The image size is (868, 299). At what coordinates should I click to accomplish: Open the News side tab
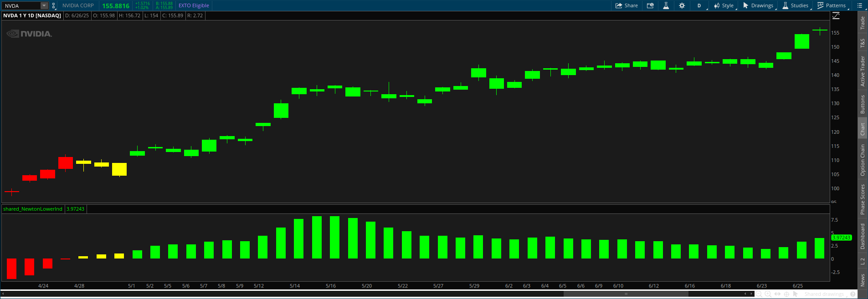[x=862, y=280]
